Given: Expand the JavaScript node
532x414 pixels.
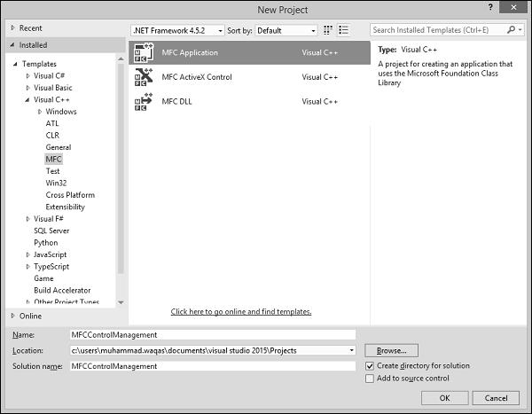Looking at the screenshot, I should coord(27,254).
